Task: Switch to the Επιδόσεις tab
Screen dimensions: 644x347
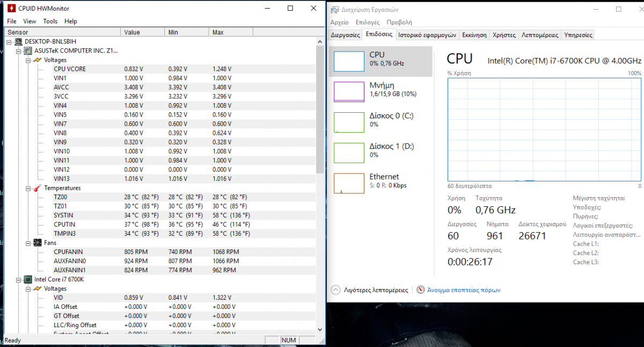Action: point(378,34)
